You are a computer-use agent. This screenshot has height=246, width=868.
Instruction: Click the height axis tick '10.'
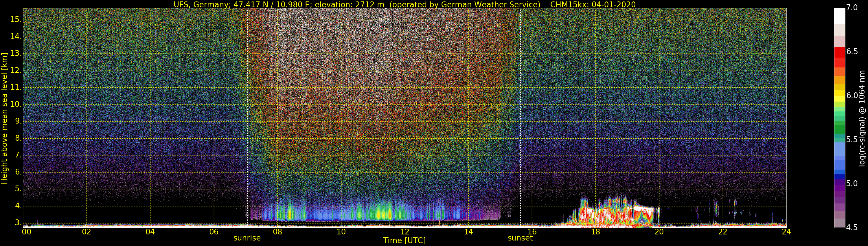(16, 104)
